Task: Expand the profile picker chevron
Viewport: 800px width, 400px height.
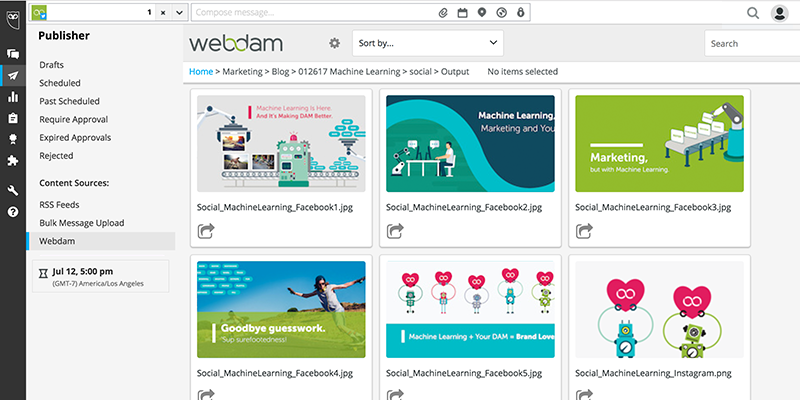Action: click(179, 13)
